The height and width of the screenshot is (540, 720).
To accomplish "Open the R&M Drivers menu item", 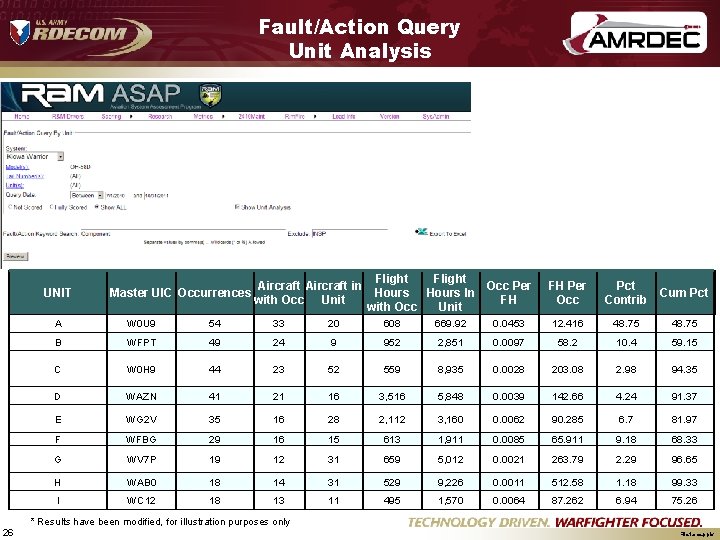I will tap(68, 117).
